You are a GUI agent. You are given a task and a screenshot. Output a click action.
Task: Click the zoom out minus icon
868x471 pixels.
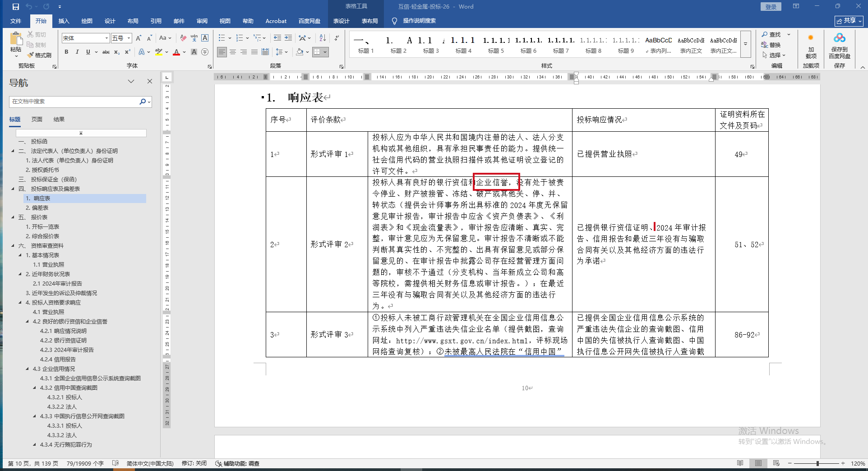pyautogui.click(x=790, y=463)
